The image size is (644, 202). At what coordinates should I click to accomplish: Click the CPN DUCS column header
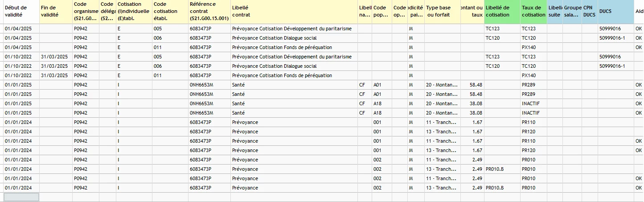(590, 12)
